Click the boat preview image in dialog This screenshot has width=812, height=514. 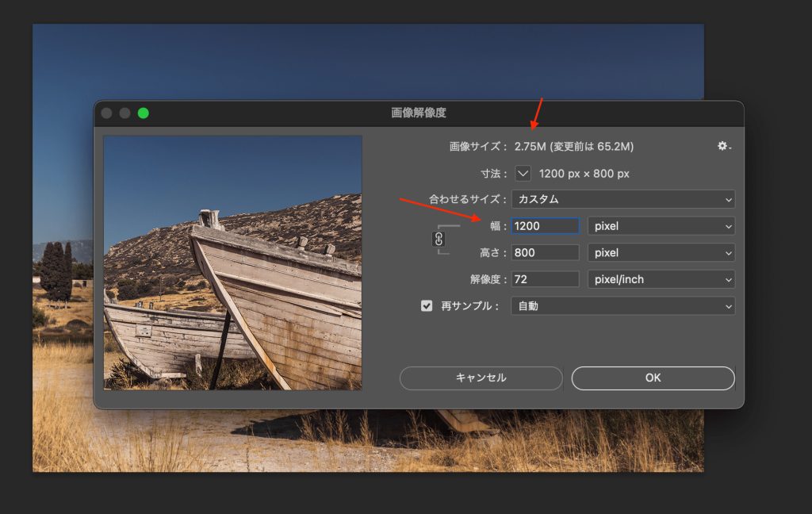(x=232, y=263)
